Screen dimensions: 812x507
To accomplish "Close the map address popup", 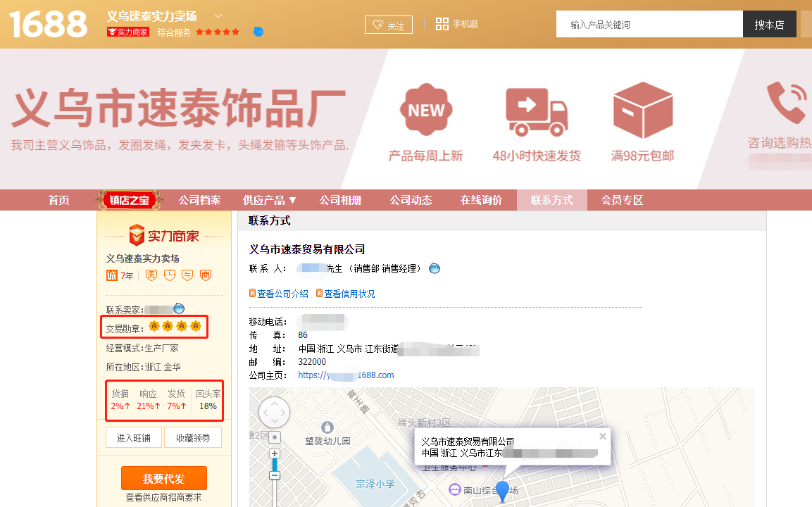I will 602,436.
